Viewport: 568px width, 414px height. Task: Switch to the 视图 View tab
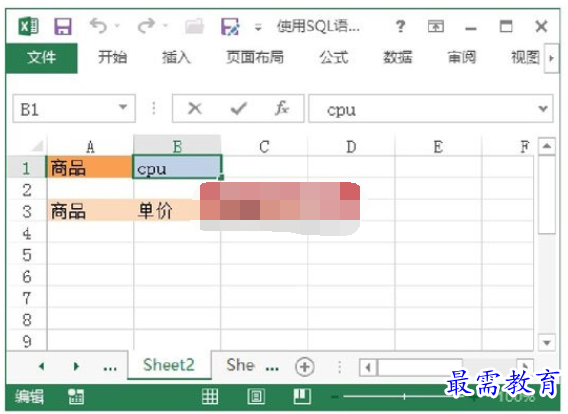pyautogui.click(x=525, y=58)
